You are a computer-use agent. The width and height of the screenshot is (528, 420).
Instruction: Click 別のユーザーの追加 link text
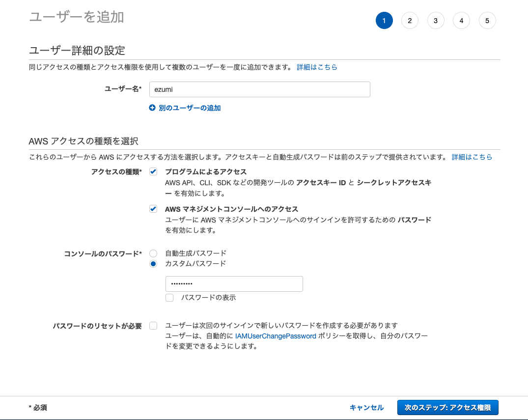(x=190, y=108)
